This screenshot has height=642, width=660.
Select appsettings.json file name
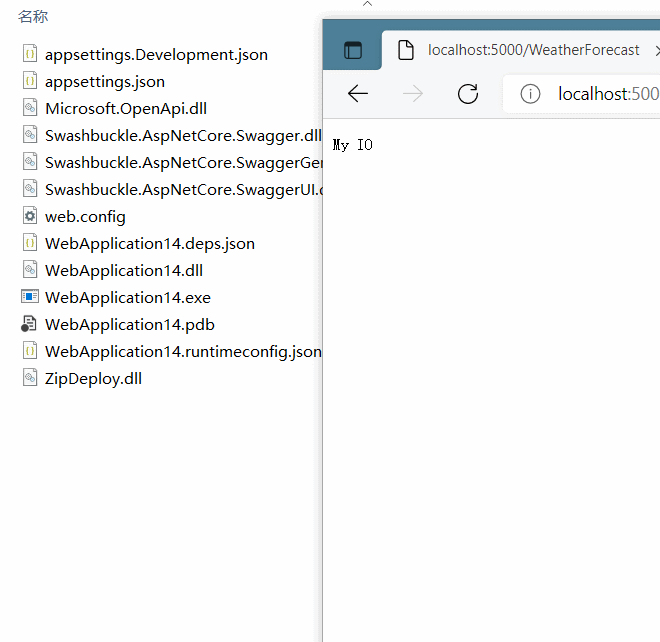click(x=105, y=82)
